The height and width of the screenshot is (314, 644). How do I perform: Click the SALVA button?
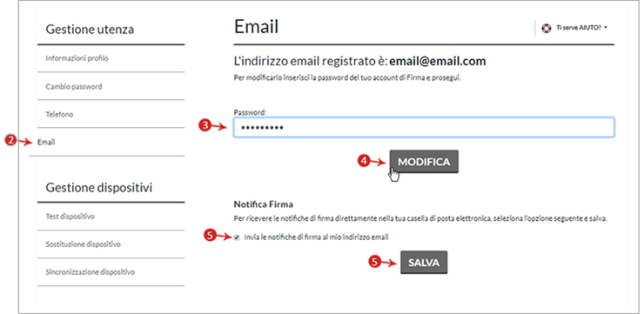click(x=424, y=263)
